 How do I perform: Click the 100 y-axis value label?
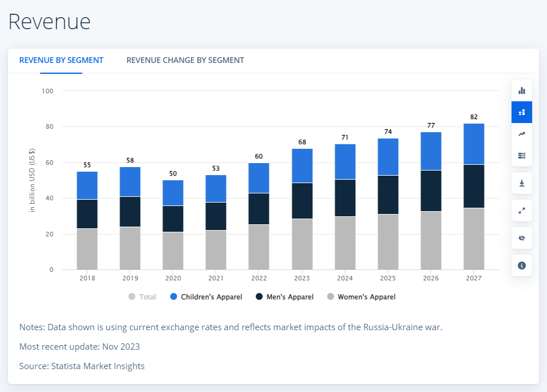47,91
